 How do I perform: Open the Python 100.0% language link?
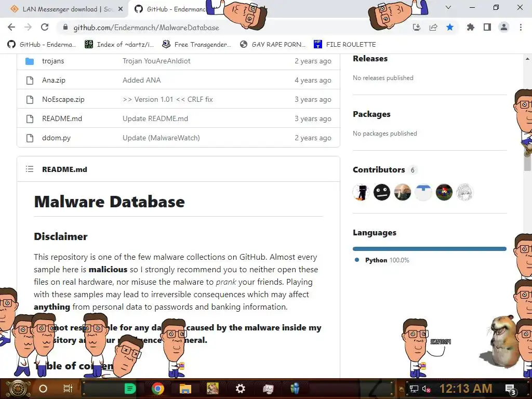pos(387,260)
